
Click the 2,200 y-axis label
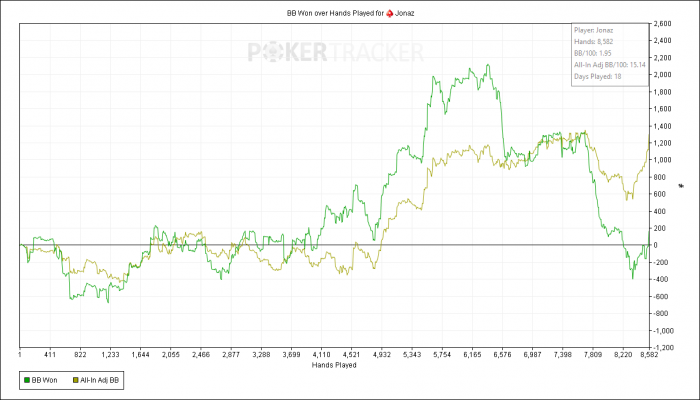click(661, 58)
